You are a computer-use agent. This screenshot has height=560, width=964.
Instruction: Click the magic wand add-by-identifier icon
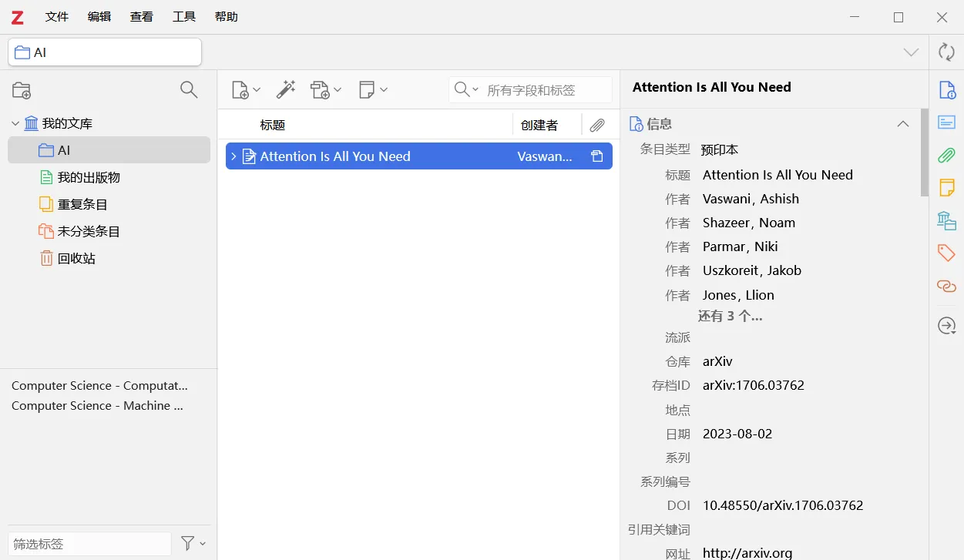[x=286, y=90]
